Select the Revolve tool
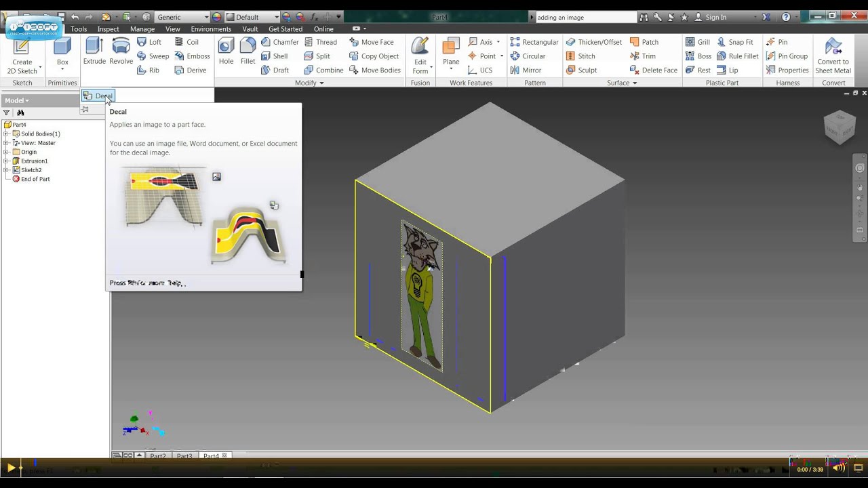868x488 pixels. (121, 52)
